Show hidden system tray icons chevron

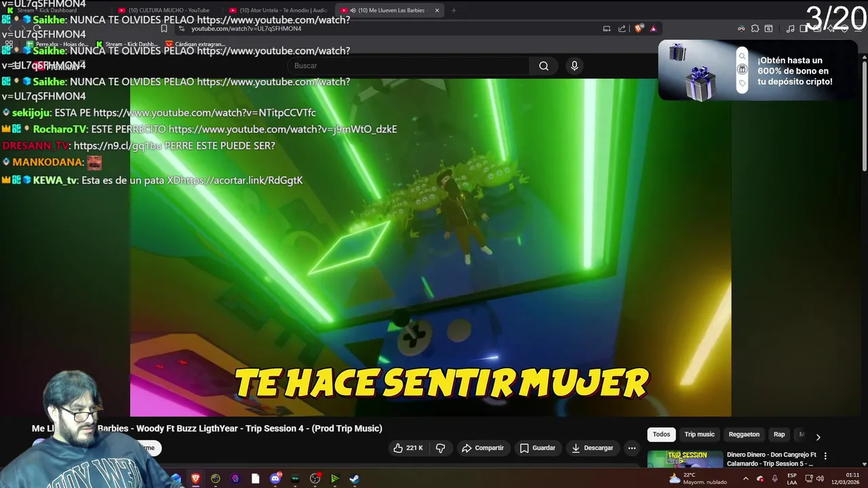click(745, 479)
